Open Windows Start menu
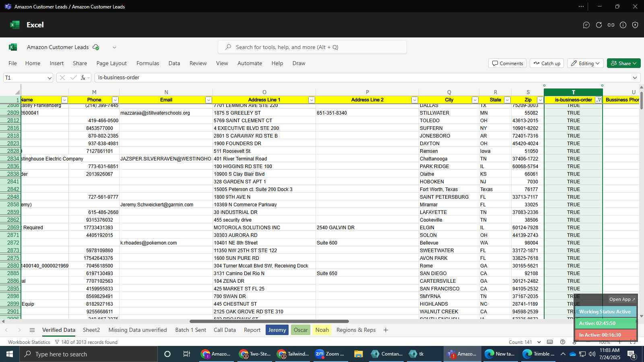 coord(10,354)
